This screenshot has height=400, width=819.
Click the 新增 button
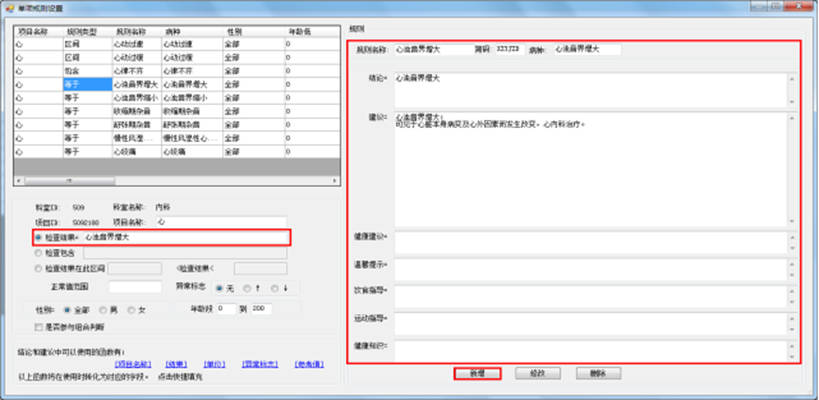(x=476, y=373)
